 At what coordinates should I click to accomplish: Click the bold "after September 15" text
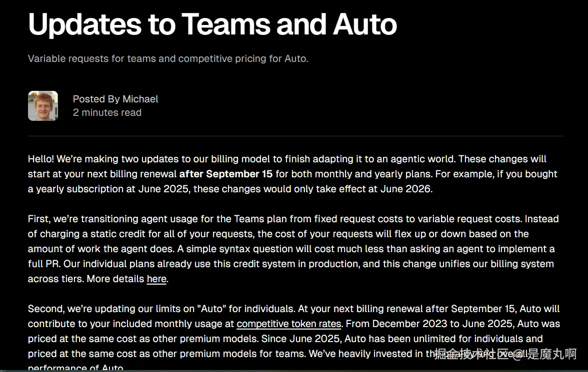[x=226, y=174]
